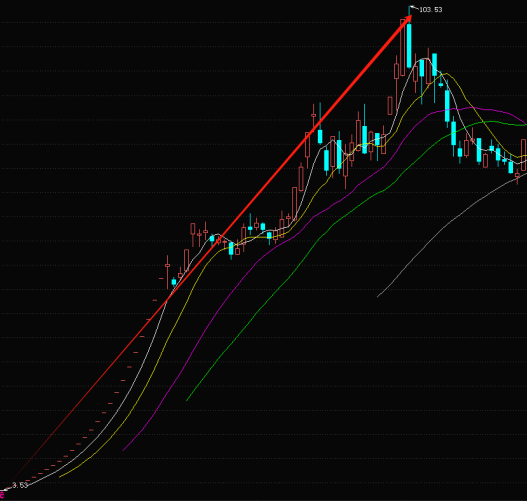Select the starting point of the yellow average line
This screenshot has height=501, width=528.
click(60, 477)
